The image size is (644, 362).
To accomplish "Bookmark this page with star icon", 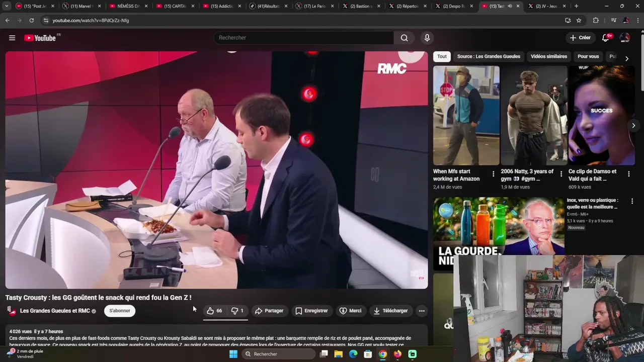I will click(x=579, y=20).
